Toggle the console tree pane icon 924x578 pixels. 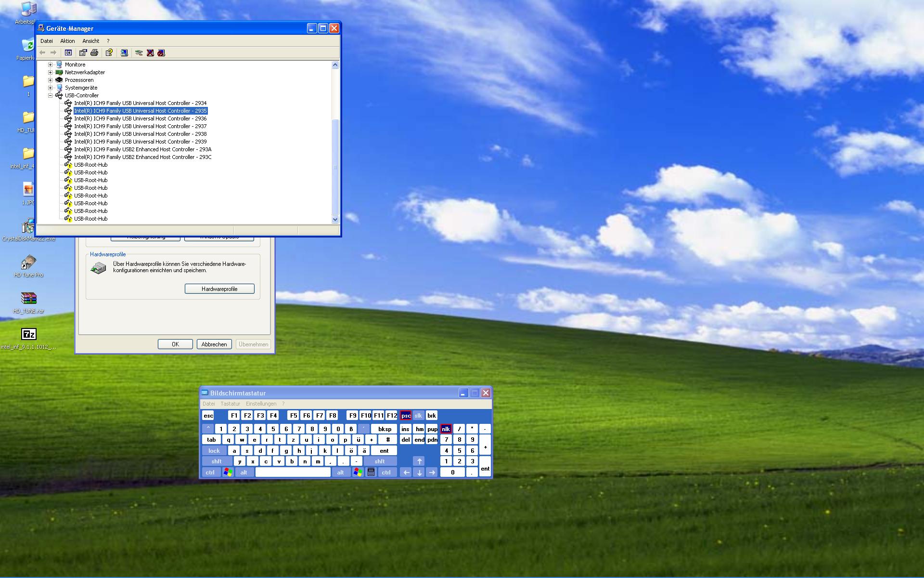tap(68, 53)
